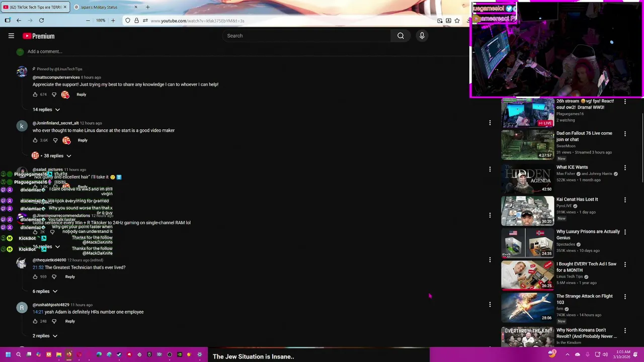Image resolution: width=644 pixels, height=362 pixels.
Task: Go to YouTube Premium home logo
Action: [38, 36]
